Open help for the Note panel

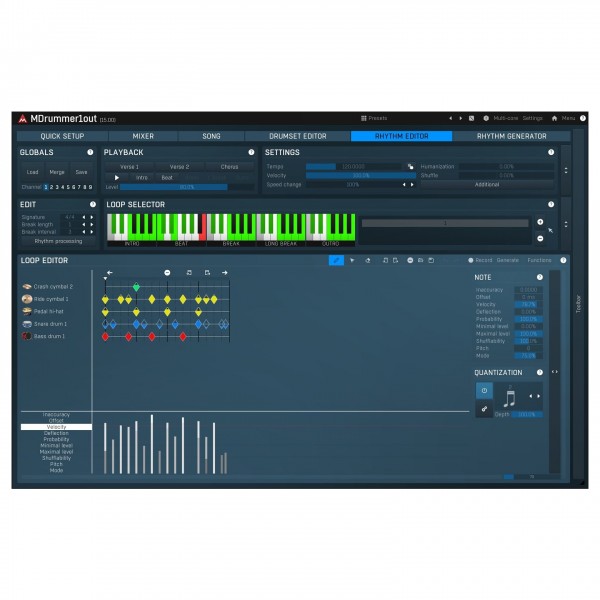point(540,277)
